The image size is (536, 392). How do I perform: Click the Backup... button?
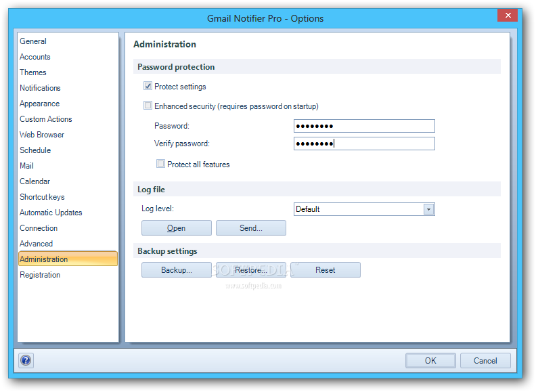click(177, 270)
